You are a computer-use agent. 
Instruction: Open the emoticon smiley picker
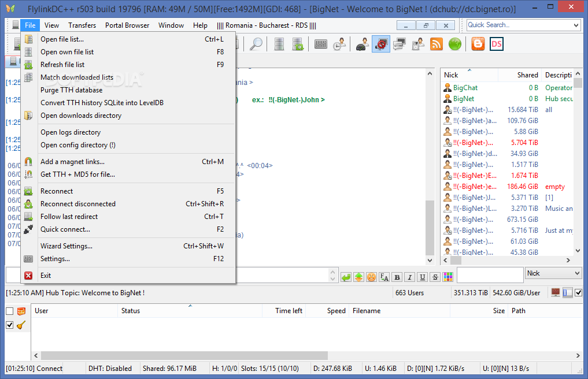coord(371,277)
